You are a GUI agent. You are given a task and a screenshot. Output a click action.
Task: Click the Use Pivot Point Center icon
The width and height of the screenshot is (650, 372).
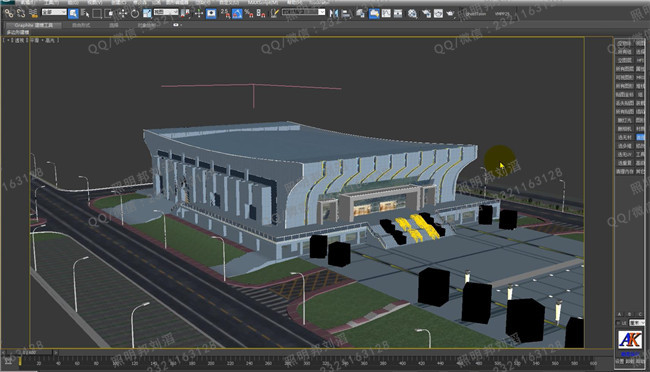pyautogui.click(x=185, y=13)
